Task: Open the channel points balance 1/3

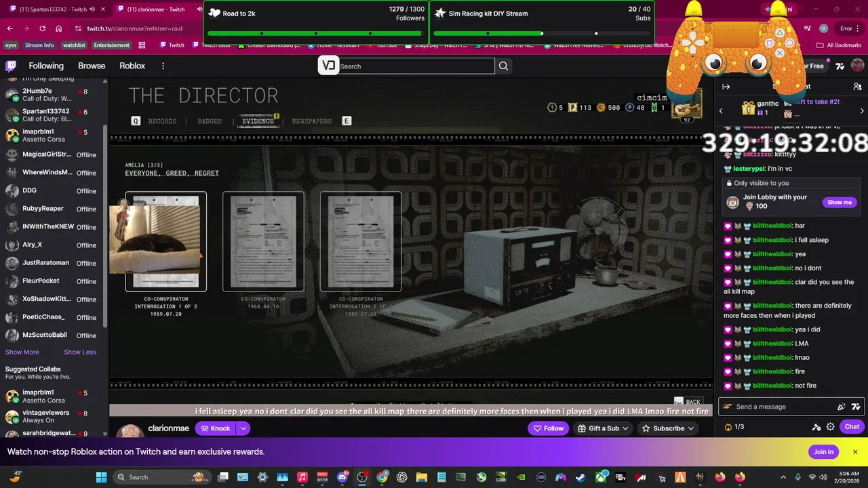Action: pos(734,427)
